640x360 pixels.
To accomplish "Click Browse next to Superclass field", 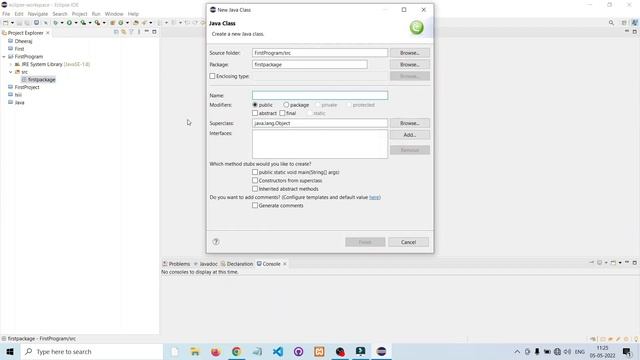I will pos(409,123).
